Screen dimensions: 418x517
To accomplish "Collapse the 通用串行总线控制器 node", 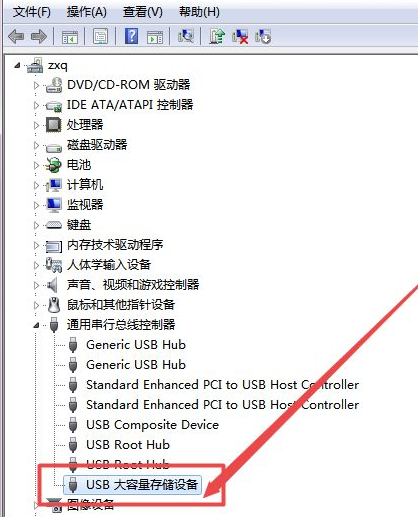I will pos(36,325).
